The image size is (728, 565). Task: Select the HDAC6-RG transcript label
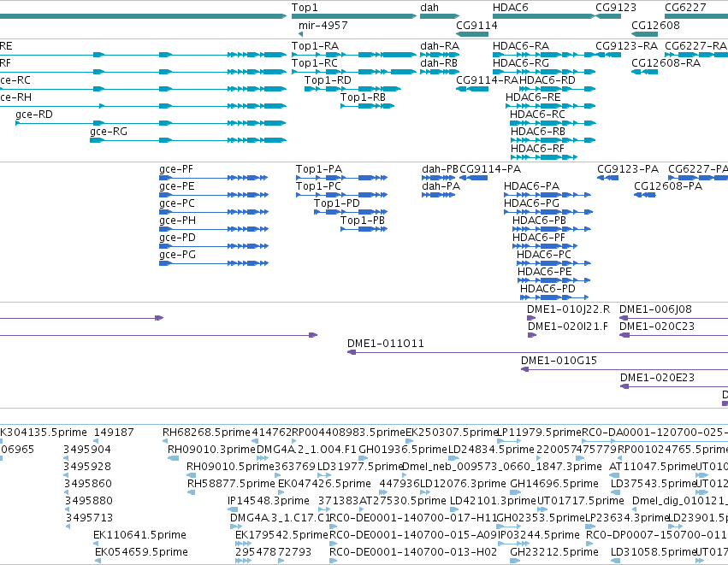(x=521, y=62)
